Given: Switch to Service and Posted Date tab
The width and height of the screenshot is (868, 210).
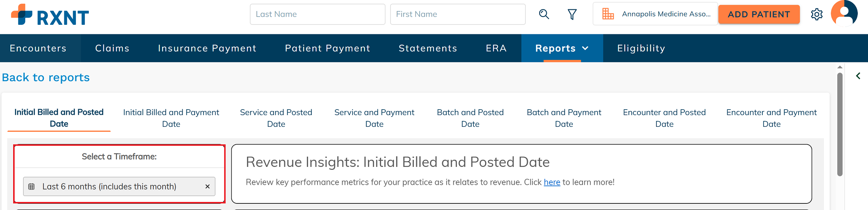Looking at the screenshot, I should click(x=276, y=118).
